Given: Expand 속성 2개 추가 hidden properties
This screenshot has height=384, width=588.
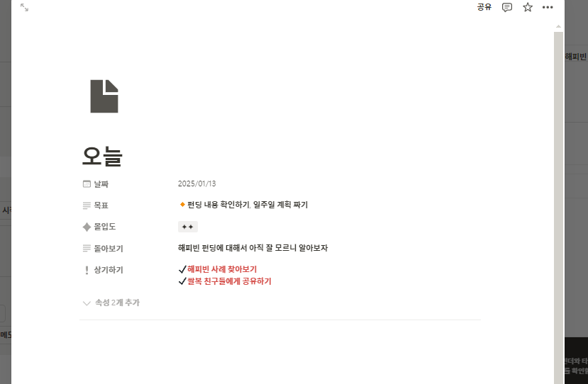Looking at the screenshot, I should 111,303.
